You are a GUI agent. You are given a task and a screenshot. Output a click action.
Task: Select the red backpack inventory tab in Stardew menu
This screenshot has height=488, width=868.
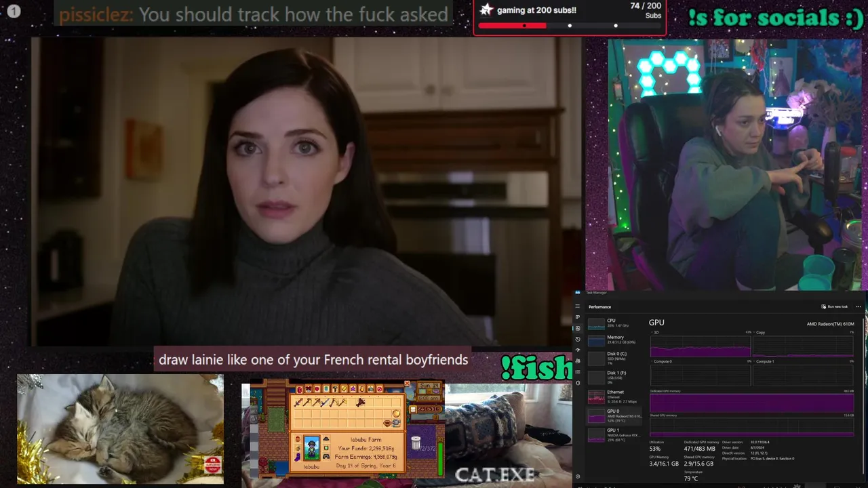pos(300,390)
